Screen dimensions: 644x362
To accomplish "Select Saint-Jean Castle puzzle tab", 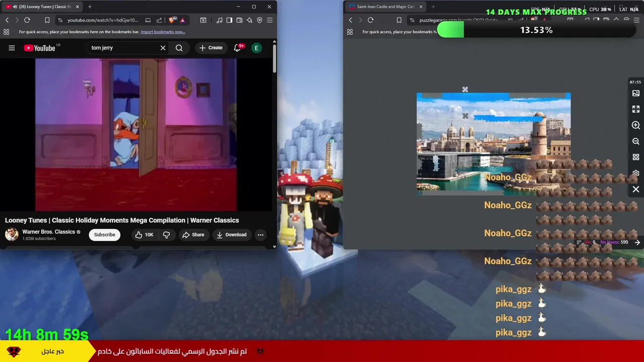I will 385,7.
